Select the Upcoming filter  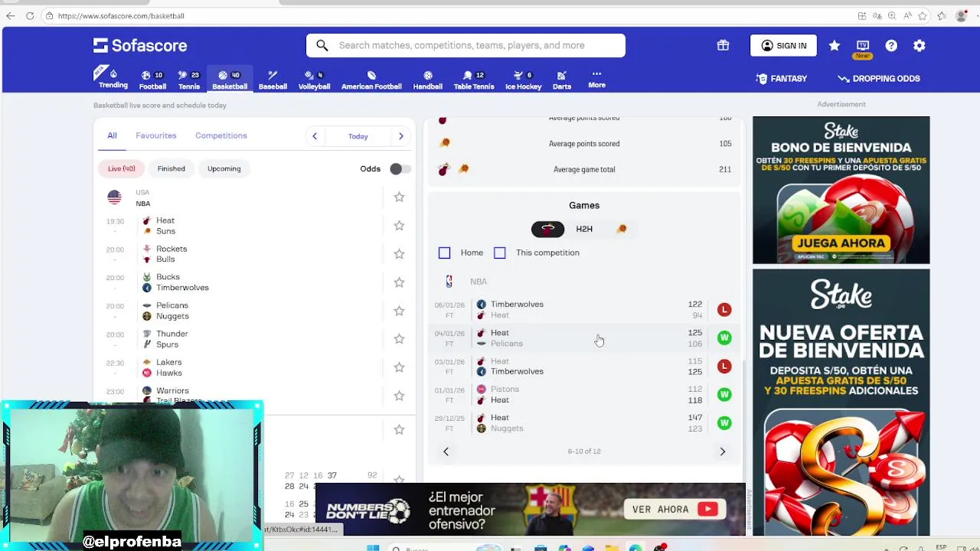(224, 168)
